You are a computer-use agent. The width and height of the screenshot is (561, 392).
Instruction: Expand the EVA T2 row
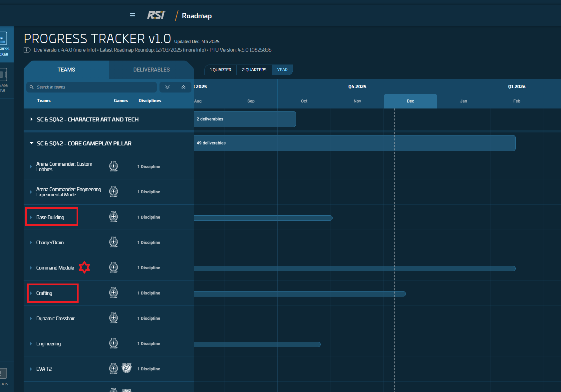point(31,369)
